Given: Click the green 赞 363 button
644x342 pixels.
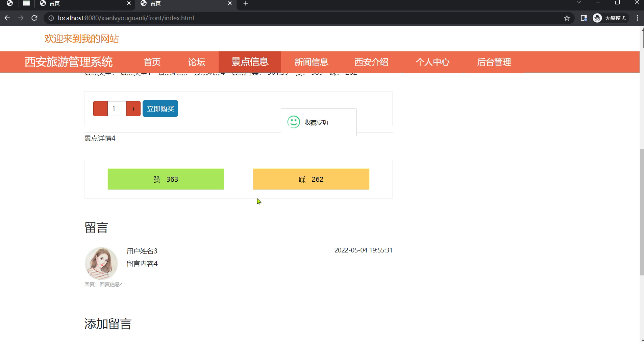Looking at the screenshot, I should pos(166,179).
